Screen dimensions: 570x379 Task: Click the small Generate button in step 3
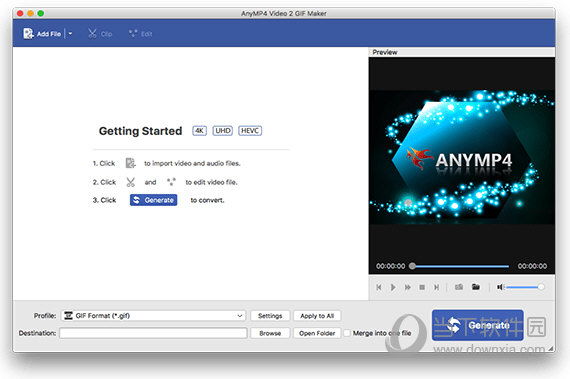pos(153,200)
